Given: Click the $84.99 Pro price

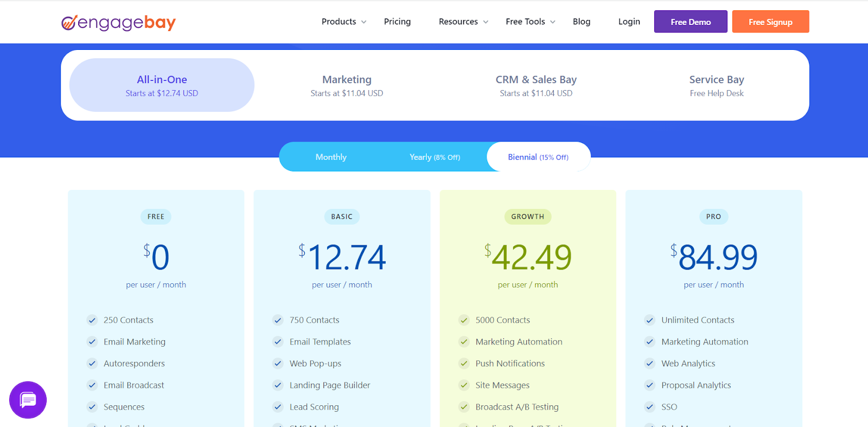Looking at the screenshot, I should 713,257.
